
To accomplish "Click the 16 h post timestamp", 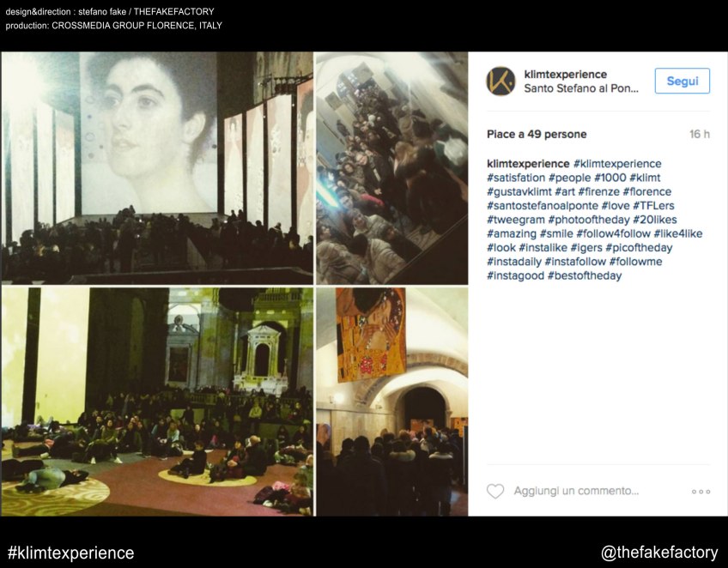I will pyautogui.click(x=699, y=134).
